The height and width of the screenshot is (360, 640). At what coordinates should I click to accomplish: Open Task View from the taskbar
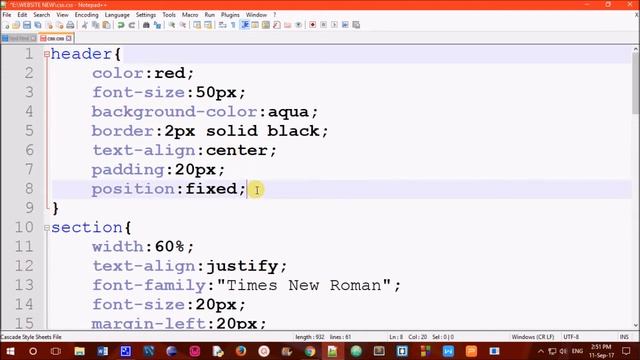click(56, 351)
